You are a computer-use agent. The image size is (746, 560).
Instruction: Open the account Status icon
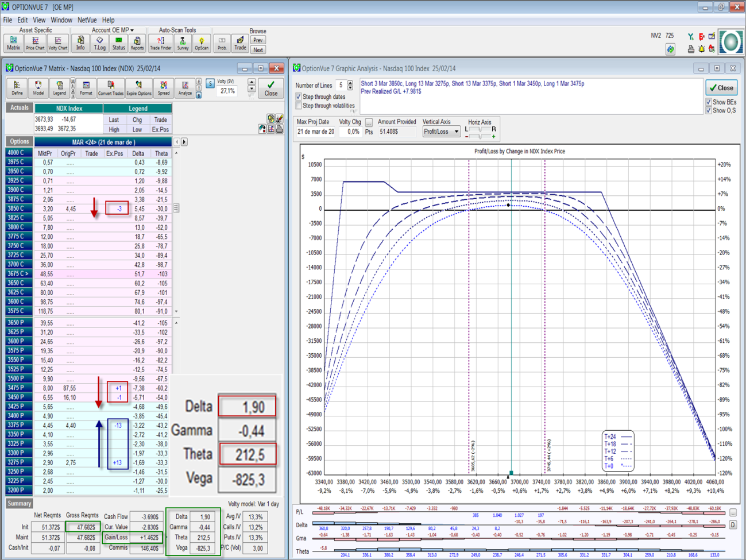[x=118, y=43]
